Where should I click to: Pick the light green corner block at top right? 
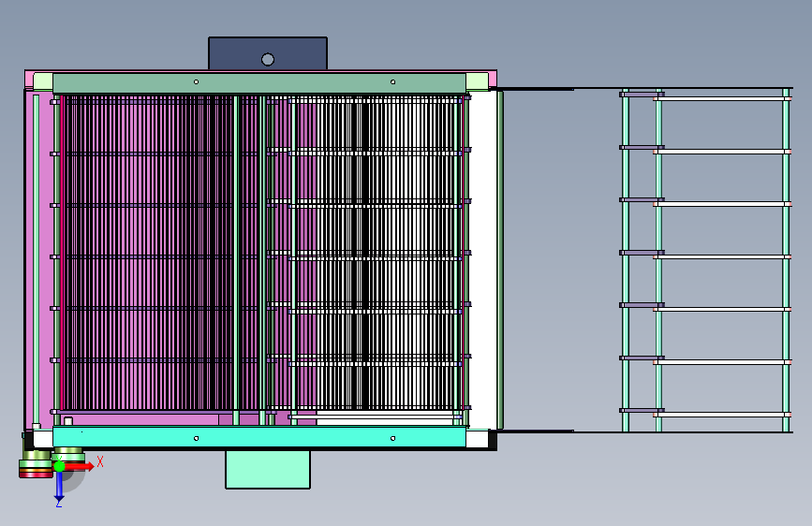[x=477, y=81]
